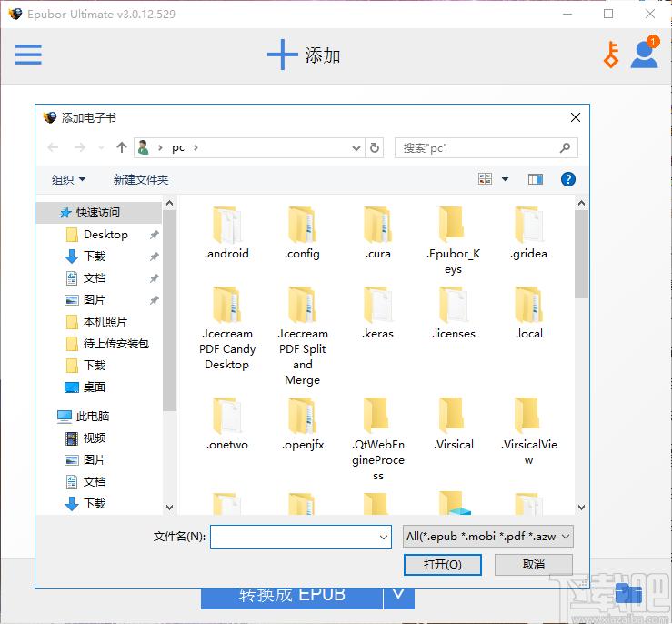Image resolution: width=672 pixels, height=624 pixels.
Task: Close the 添加电子书 dialog
Action: pyautogui.click(x=576, y=117)
